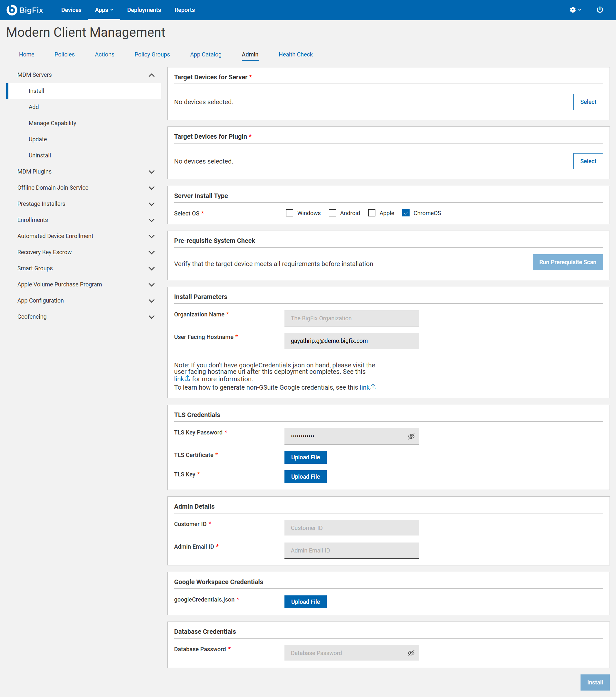
Task: Click Run Prerequisite Scan button
Action: [x=567, y=262]
